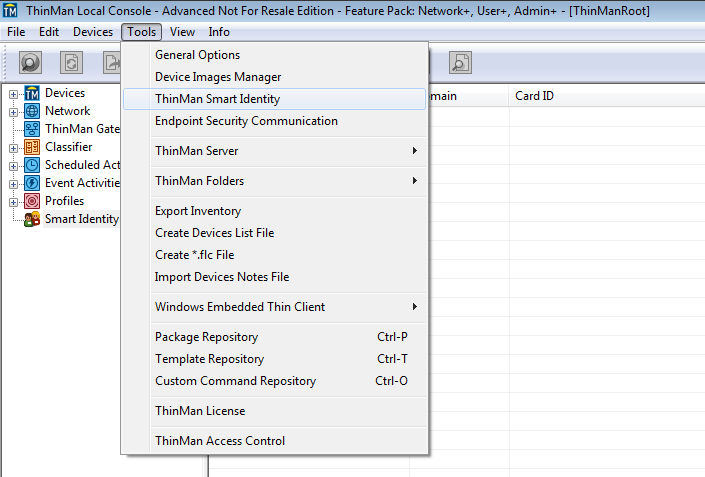Click the ThinMan Gateway tree icon

tap(32, 129)
